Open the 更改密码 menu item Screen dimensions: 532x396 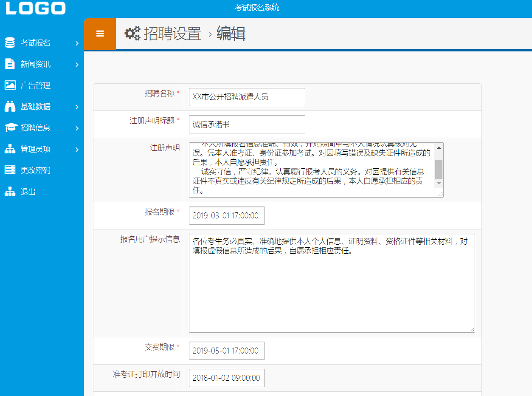[35, 170]
